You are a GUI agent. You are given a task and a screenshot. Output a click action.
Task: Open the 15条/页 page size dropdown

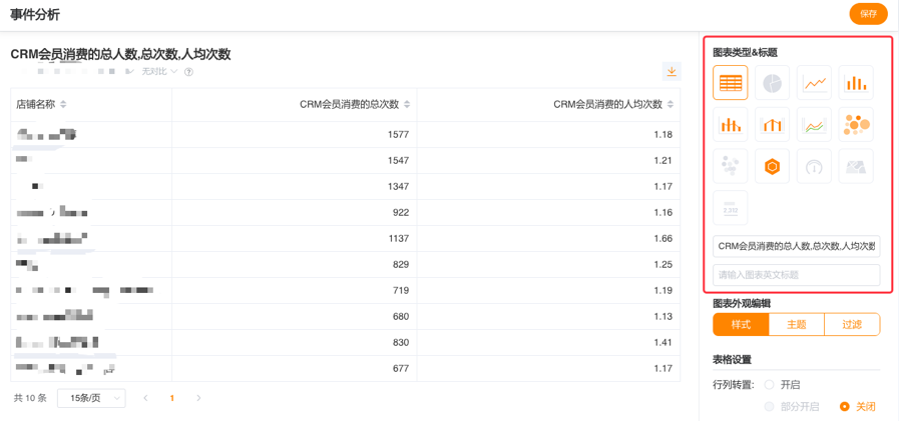(91, 398)
